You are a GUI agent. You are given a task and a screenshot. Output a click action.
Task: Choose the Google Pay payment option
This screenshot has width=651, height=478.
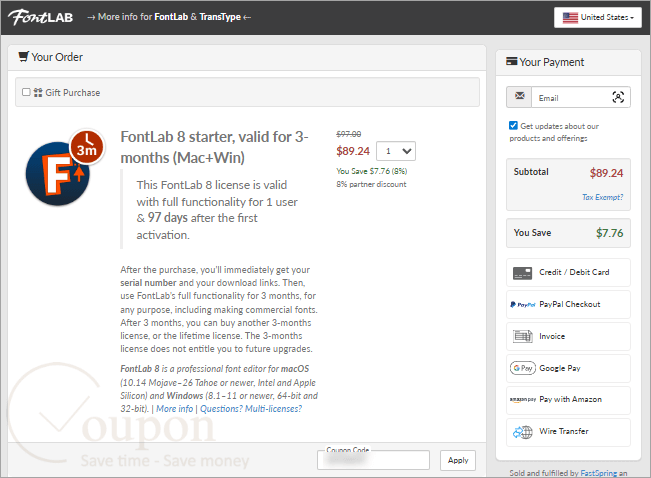tap(568, 368)
